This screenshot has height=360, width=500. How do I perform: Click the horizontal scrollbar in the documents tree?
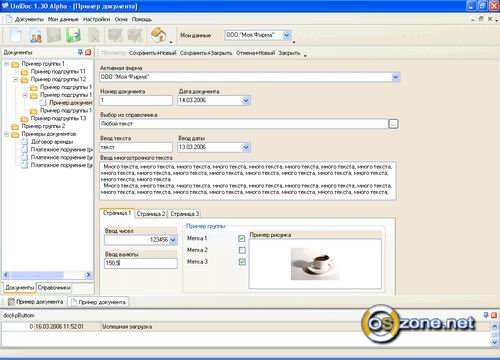[x=47, y=275]
